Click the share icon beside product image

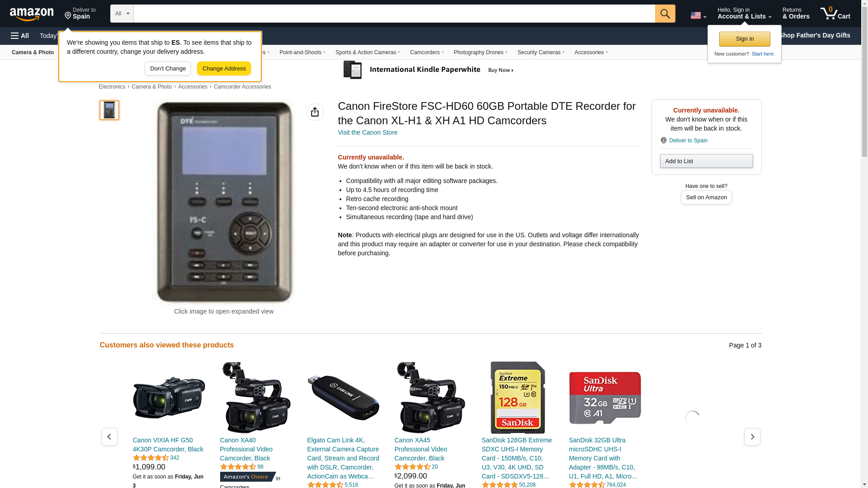pyautogui.click(x=315, y=112)
